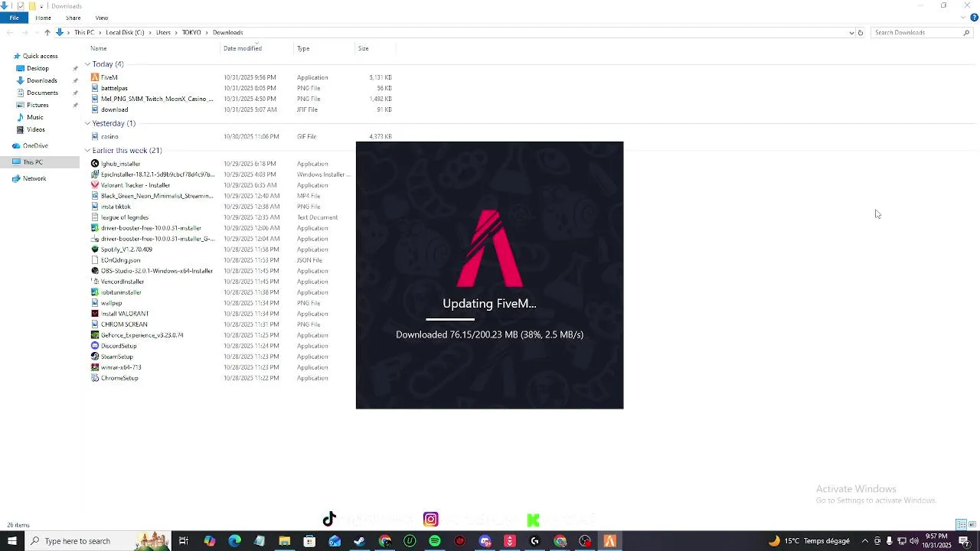
Task: Click the DiscordSetup file icon
Action: [x=95, y=346]
